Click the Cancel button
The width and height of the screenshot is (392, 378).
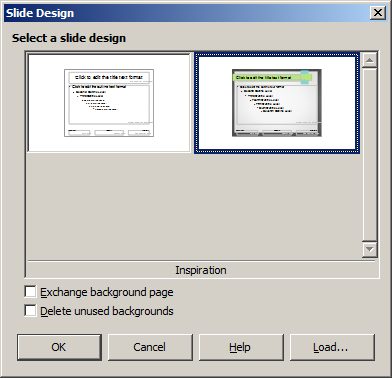coord(150,347)
